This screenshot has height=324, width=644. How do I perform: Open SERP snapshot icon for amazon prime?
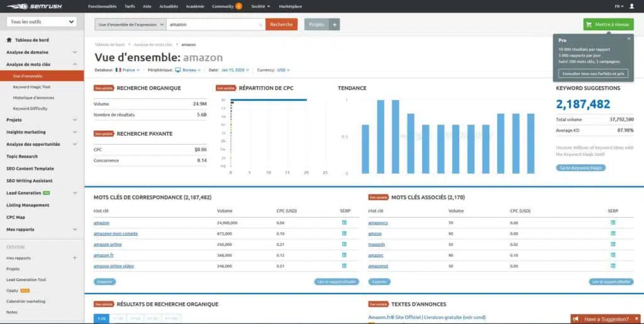coord(344,244)
